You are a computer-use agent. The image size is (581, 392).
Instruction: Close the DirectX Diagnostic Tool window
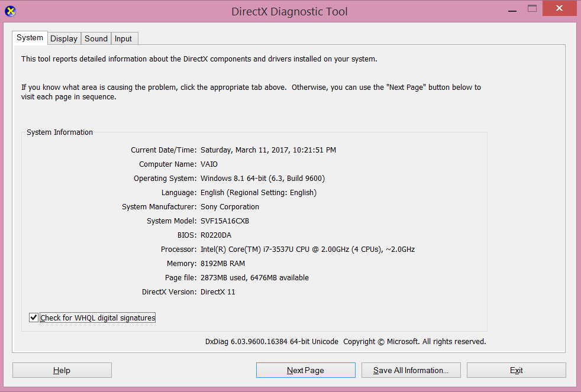point(560,8)
